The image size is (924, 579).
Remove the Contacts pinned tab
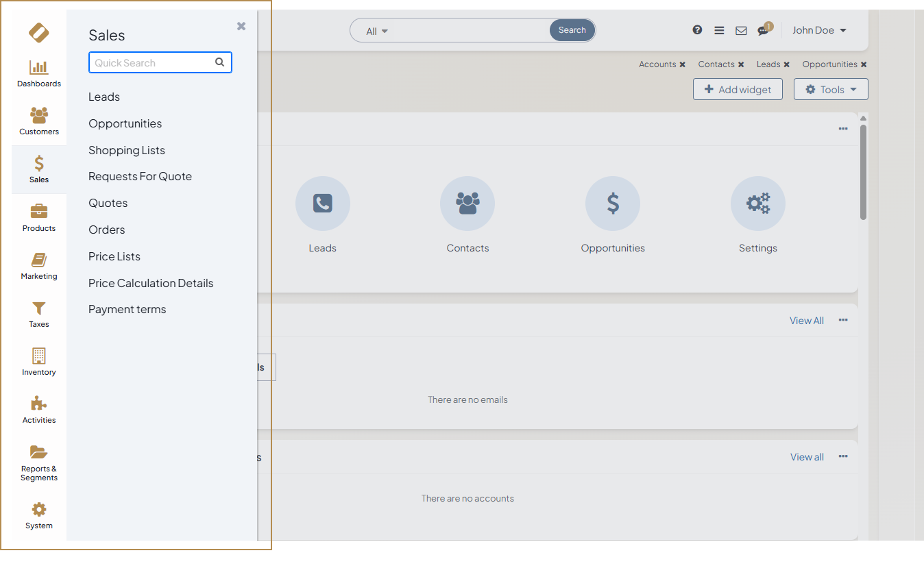point(741,64)
